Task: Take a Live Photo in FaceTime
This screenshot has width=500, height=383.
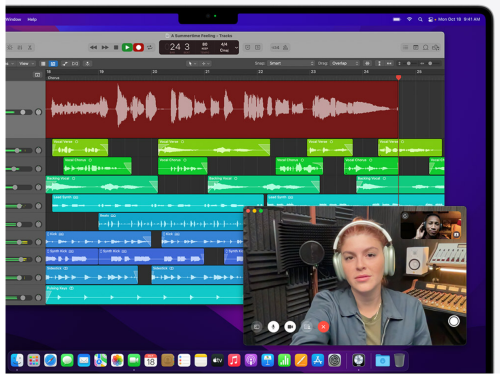Action: point(454,321)
